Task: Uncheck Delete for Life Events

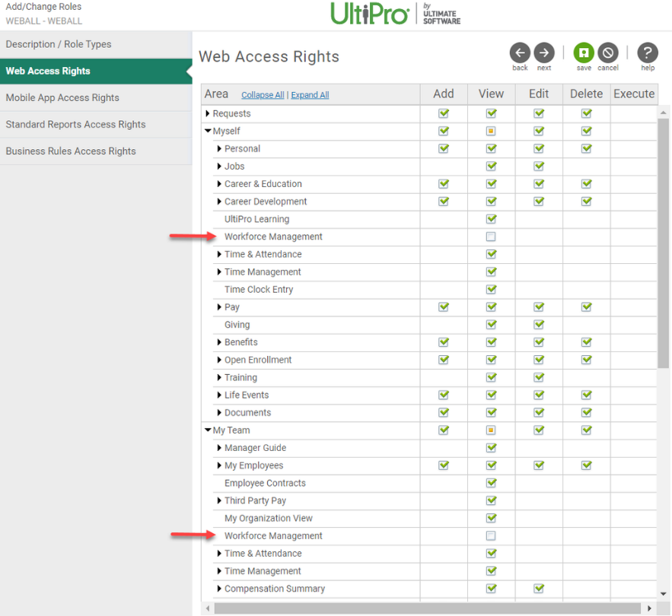Action: [x=586, y=395]
